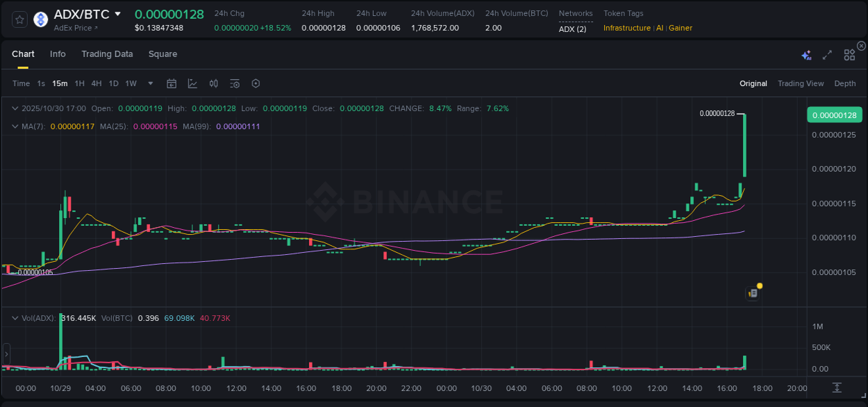Viewport: 868px width, 407px height.
Task: Open the indicator settings icon
Action: click(x=234, y=83)
